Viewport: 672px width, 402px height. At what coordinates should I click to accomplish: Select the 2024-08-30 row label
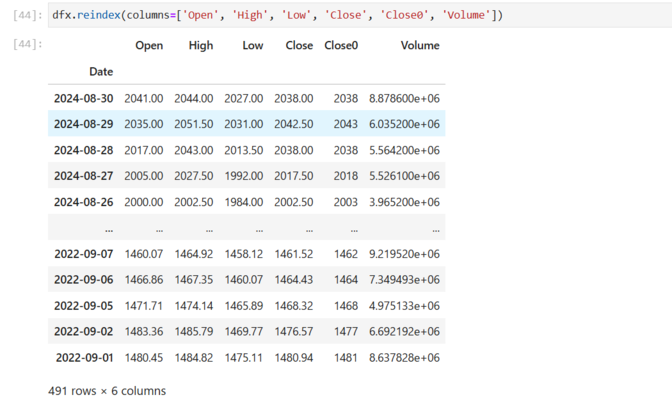coord(83,99)
